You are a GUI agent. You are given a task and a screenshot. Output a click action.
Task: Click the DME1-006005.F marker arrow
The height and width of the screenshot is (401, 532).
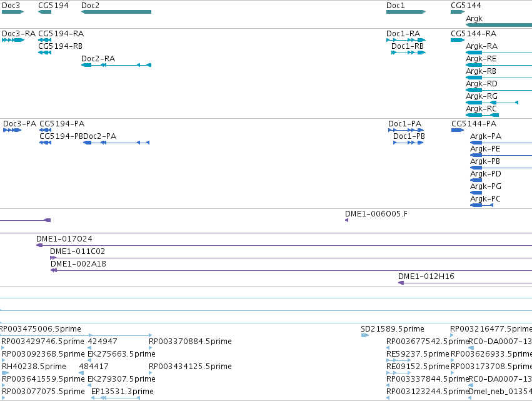(346, 220)
